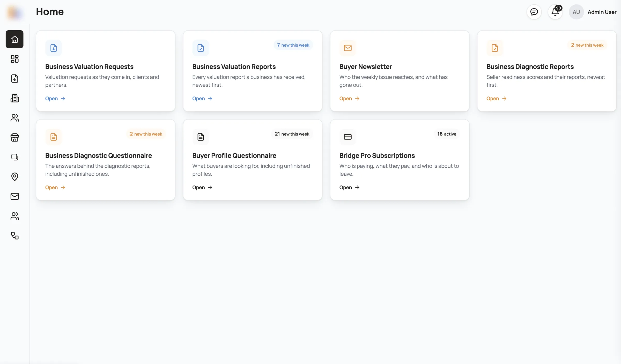Click the Buyer Newsletter mail icon
621x364 pixels.
pyautogui.click(x=348, y=48)
